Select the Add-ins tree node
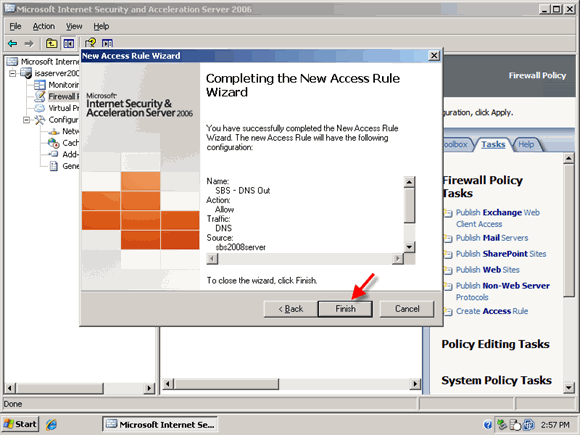The height and width of the screenshot is (435, 580). coord(70,154)
